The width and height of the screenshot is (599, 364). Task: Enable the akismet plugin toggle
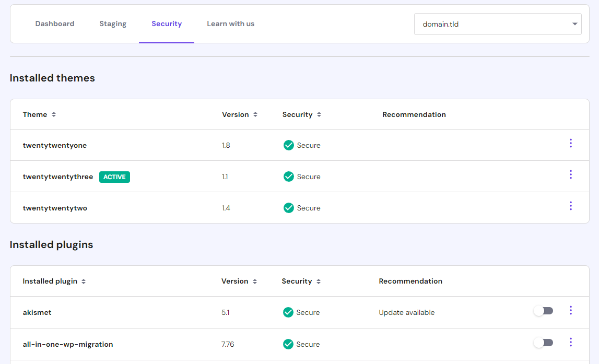pos(543,310)
